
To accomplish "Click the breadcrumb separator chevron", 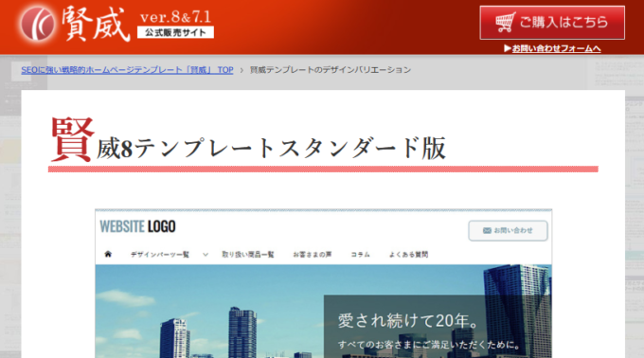I will (241, 70).
